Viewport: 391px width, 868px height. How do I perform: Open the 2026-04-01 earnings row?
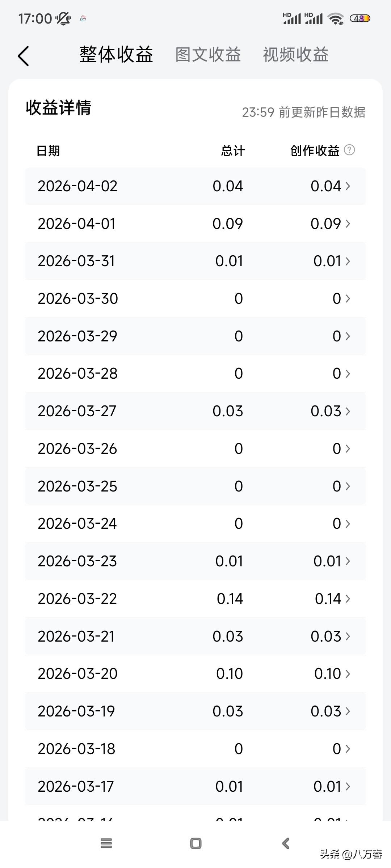(195, 224)
